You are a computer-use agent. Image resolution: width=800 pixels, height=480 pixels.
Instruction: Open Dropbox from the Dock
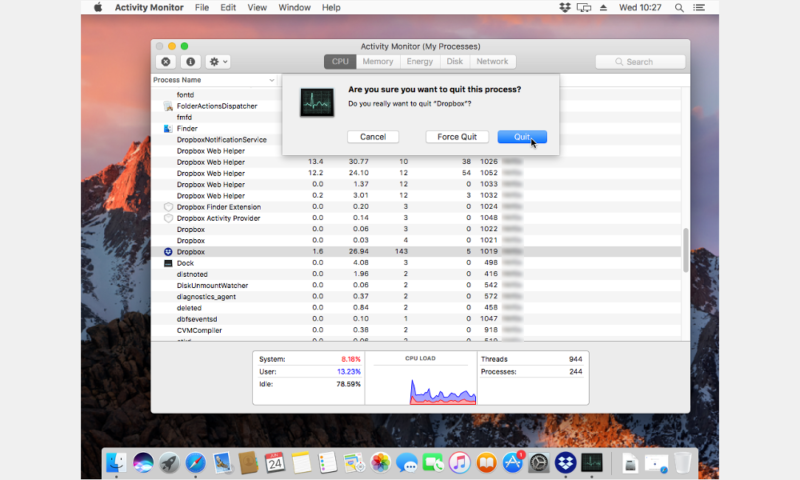(565, 463)
